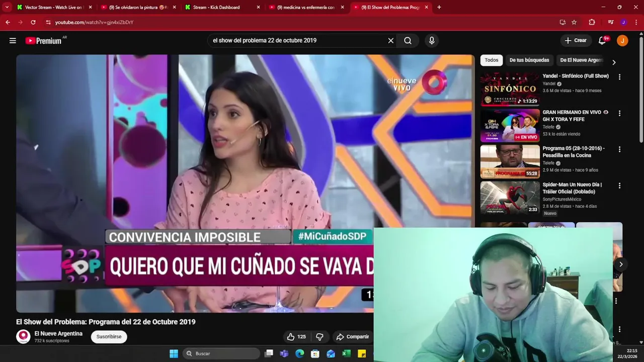Screen dimensions: 644x362
Task: Open Spider-Man Un Nuevo Día trailer title
Action: 572,188
